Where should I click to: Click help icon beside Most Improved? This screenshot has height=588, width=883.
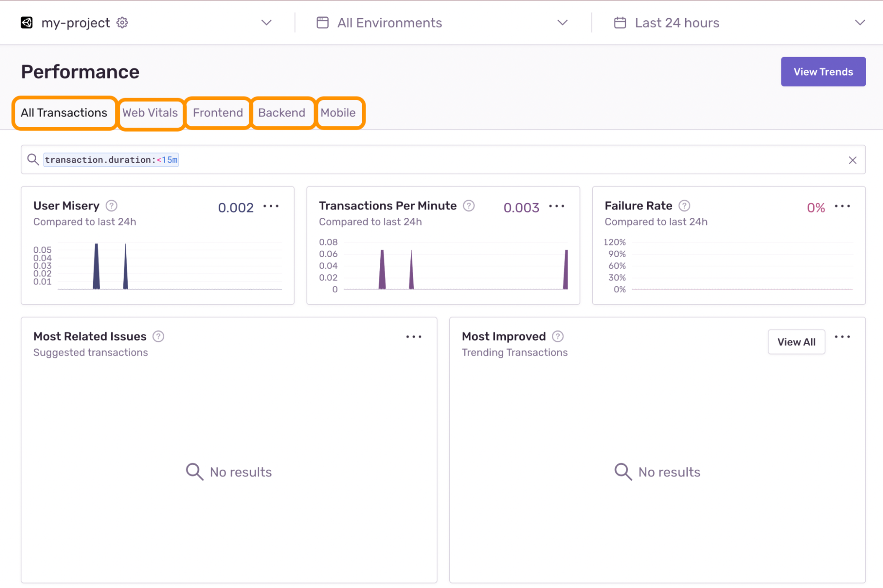(x=558, y=337)
